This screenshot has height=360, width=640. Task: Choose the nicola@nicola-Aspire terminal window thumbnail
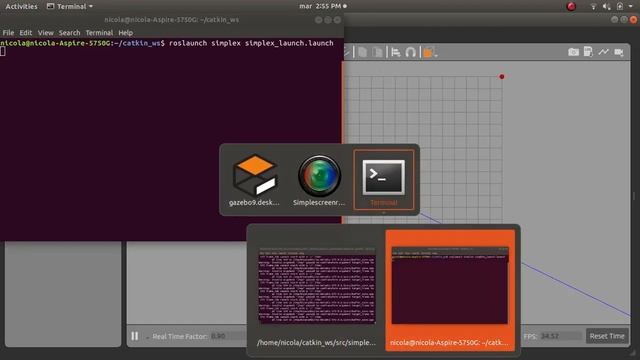(x=450, y=290)
